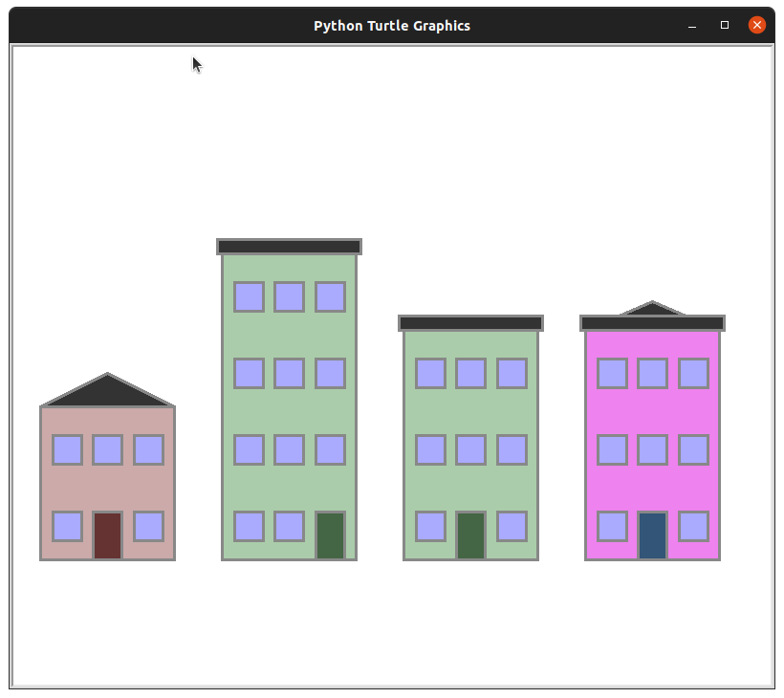The width and height of the screenshot is (784, 698).
Task: Click the dark red door of the brown house
Action: coord(107,535)
